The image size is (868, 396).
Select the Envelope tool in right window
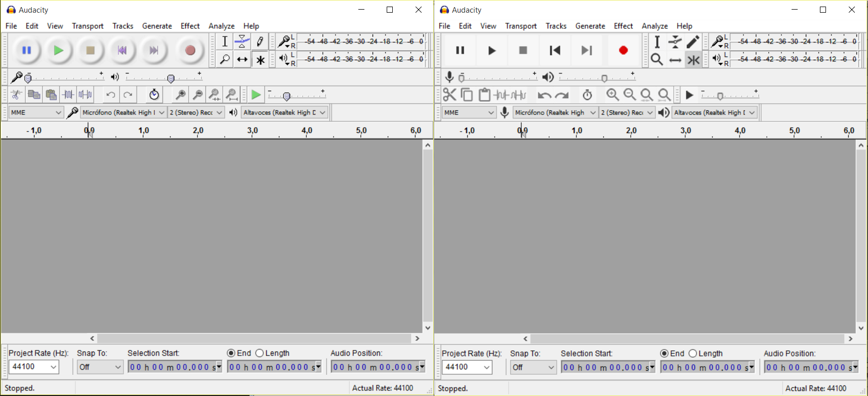click(x=675, y=42)
